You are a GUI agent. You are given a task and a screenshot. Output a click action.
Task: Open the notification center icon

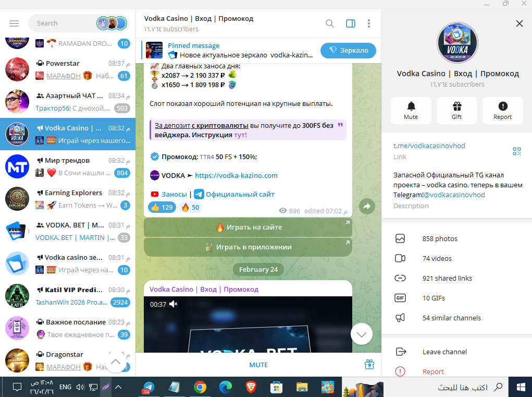pyautogui.click(x=17, y=387)
